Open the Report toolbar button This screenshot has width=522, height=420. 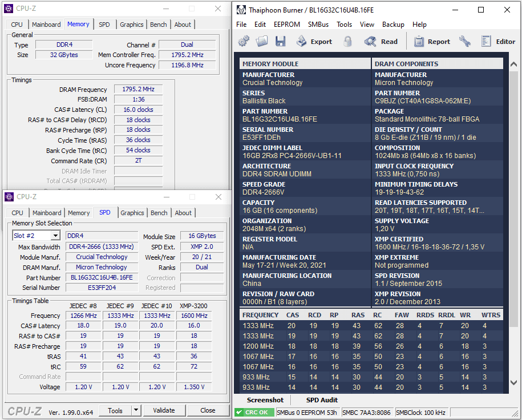[x=432, y=41]
